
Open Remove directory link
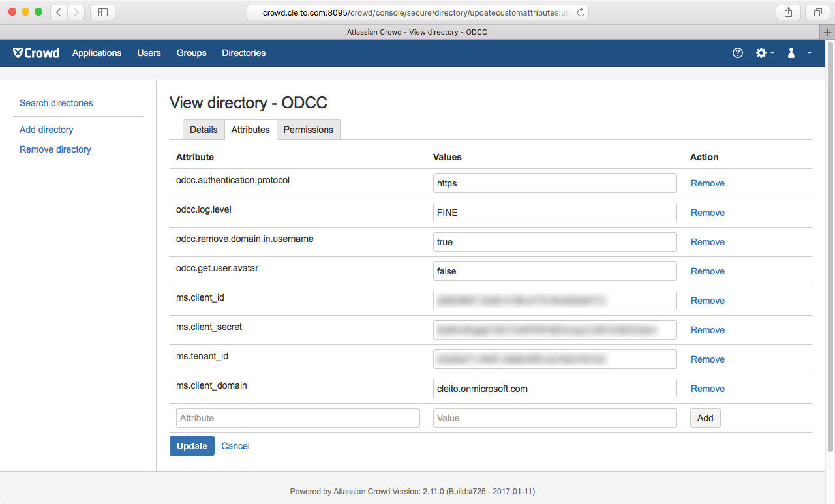55,149
